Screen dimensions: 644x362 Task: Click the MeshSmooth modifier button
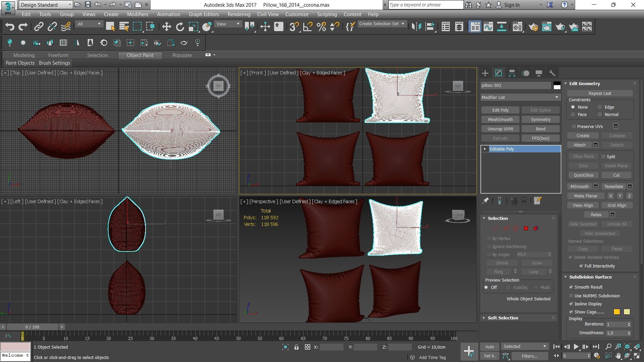pyautogui.click(x=500, y=120)
